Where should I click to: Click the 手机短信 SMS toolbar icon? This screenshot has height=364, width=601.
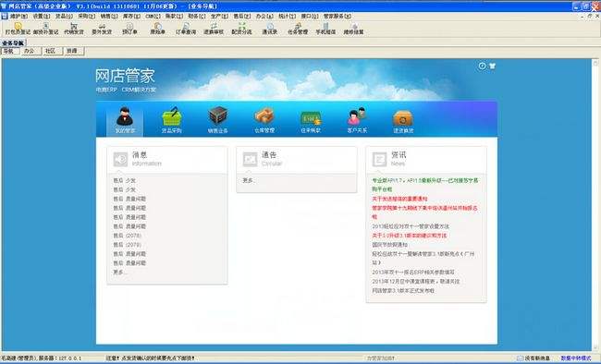coord(325,29)
